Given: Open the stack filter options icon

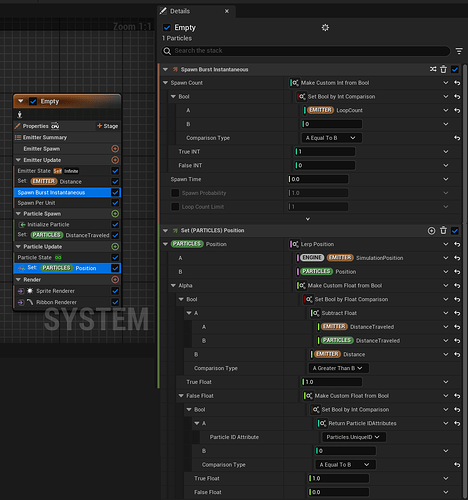Looking at the screenshot, I should [459, 51].
